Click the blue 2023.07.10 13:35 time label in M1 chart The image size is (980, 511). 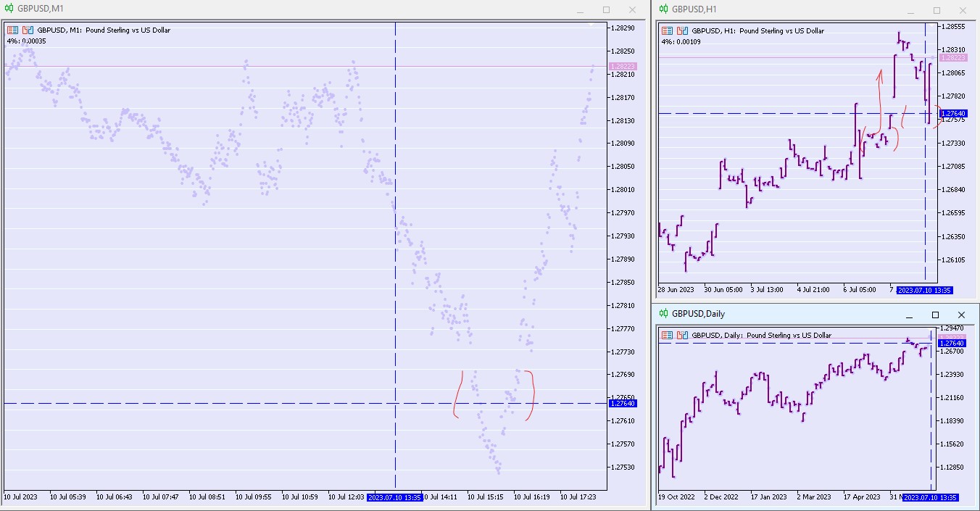coord(394,497)
